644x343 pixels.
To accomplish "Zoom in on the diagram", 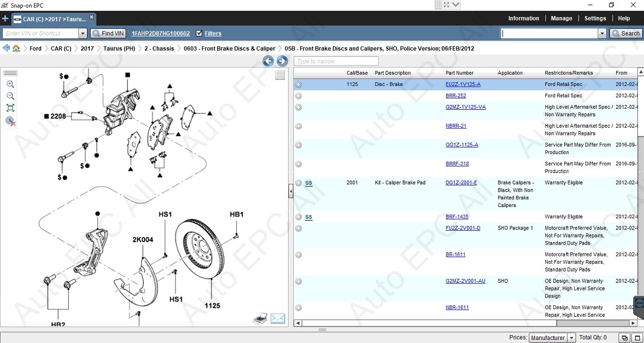I will click(x=10, y=84).
